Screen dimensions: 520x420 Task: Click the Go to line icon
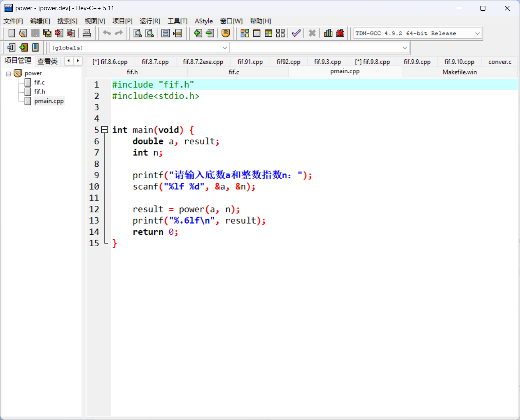(177, 33)
